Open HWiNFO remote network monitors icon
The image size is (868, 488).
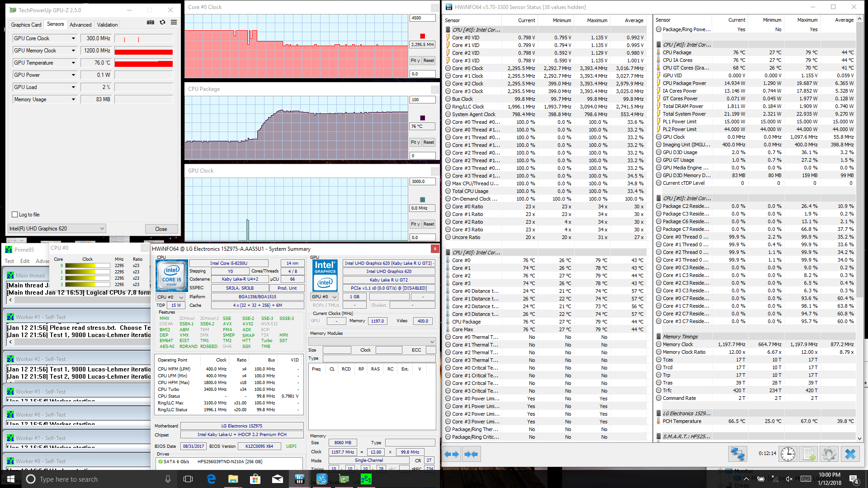[x=737, y=454]
